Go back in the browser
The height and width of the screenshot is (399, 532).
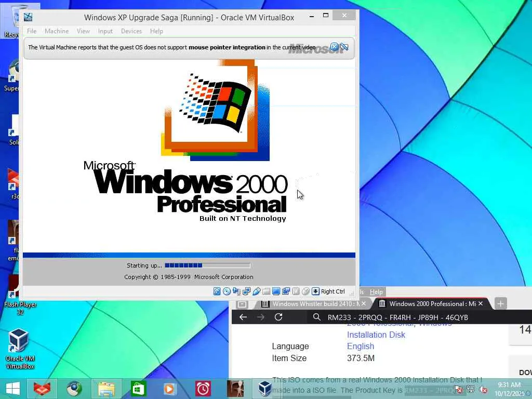(243, 317)
